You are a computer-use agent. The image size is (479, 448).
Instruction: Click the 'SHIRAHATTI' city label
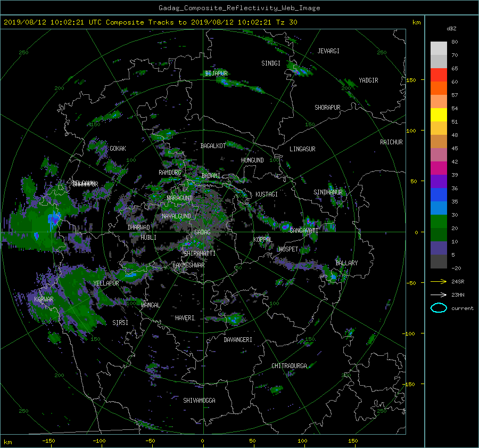pos(200,254)
